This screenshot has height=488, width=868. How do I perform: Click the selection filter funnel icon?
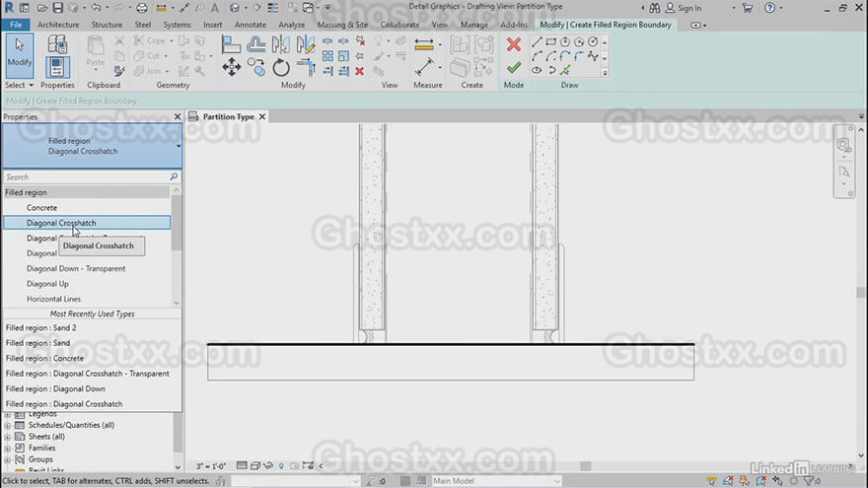point(809,481)
